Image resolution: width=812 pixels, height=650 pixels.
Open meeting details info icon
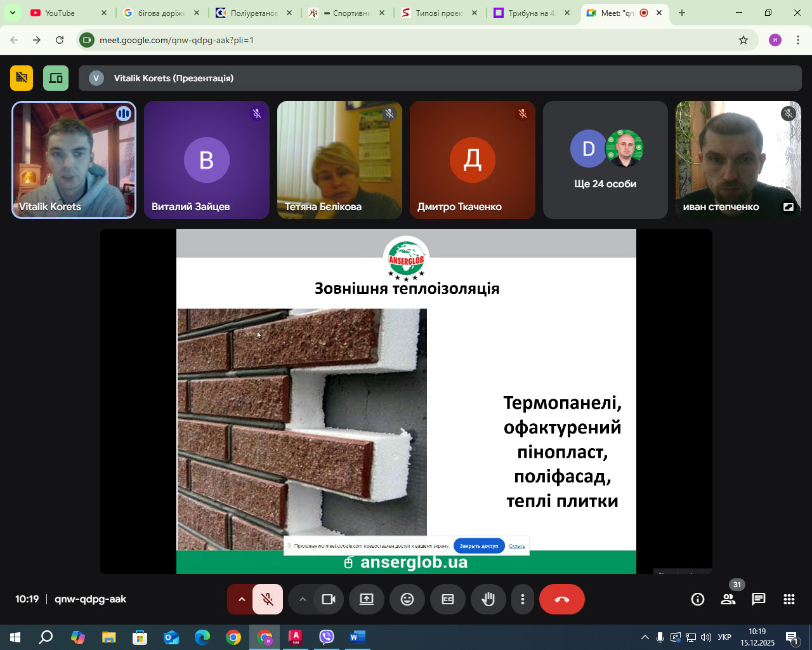(698, 599)
